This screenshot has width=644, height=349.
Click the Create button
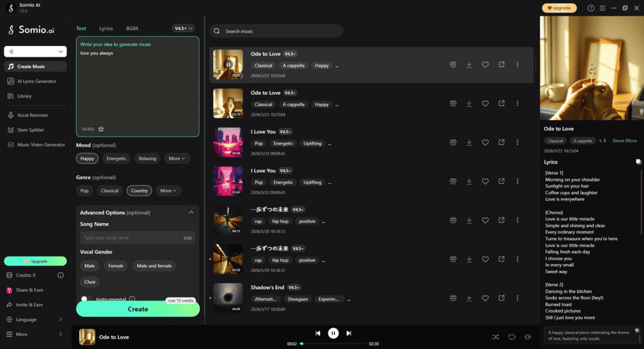tap(138, 309)
